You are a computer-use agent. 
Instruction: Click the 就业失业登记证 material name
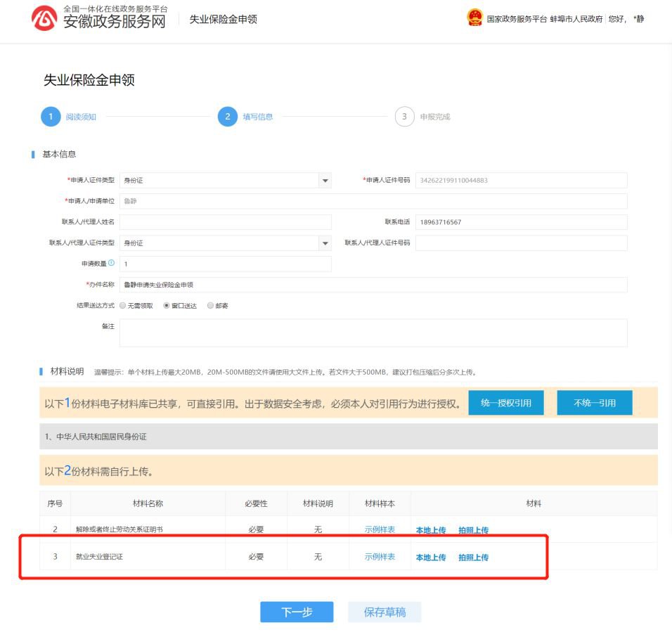[99, 556]
